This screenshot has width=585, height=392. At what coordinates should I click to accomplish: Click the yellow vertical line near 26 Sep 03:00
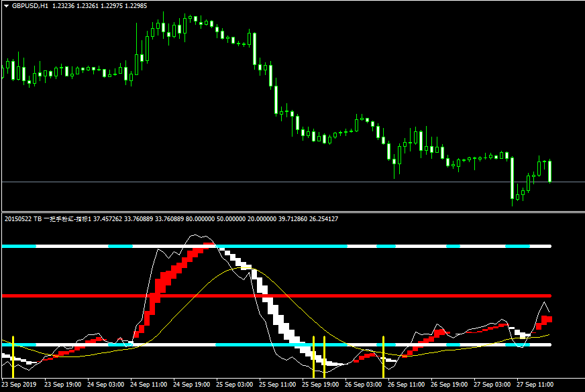pyautogui.click(x=383, y=355)
